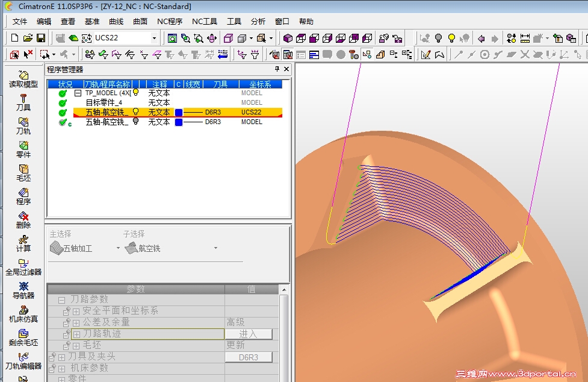Click the lock icon beside 刀具及夹头

(52, 357)
